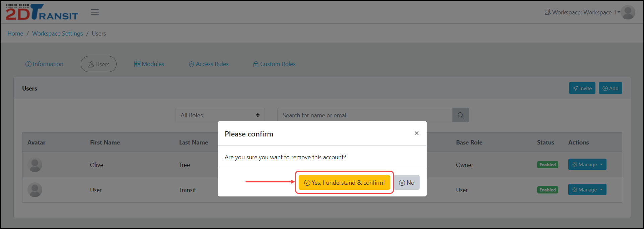
Task: Select the Custom Roles tab
Action: point(274,64)
